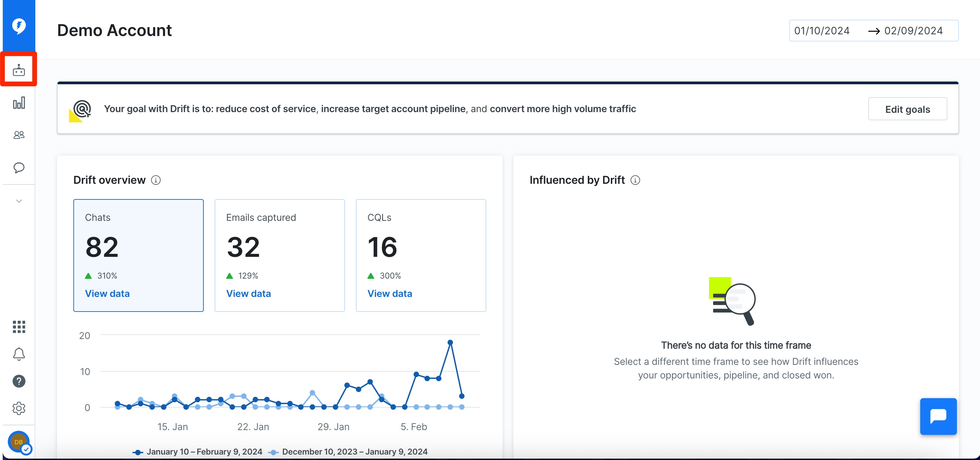Toggle the January 10 – February 9, 2024 legend series
The image size is (980, 460).
(x=197, y=452)
